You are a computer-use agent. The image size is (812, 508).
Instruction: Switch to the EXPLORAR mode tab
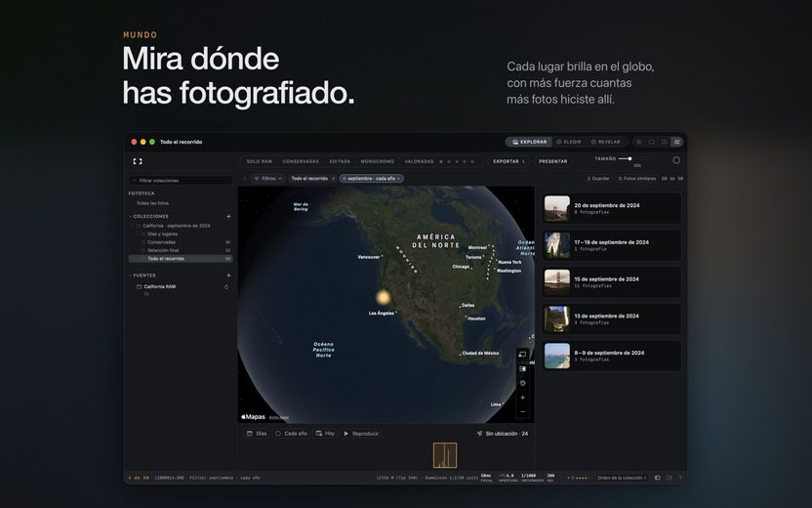[x=529, y=142]
